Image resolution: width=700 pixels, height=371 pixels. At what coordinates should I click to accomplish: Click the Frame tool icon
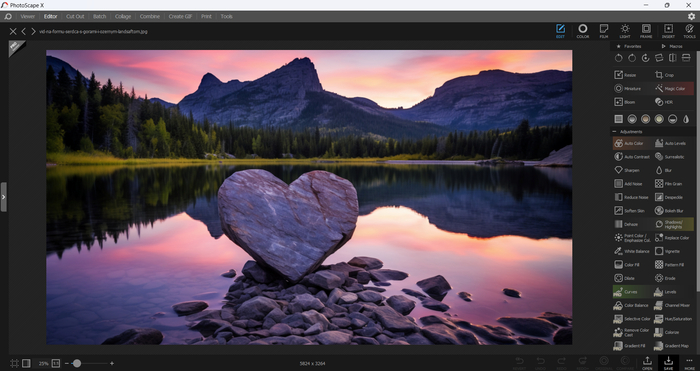click(646, 31)
